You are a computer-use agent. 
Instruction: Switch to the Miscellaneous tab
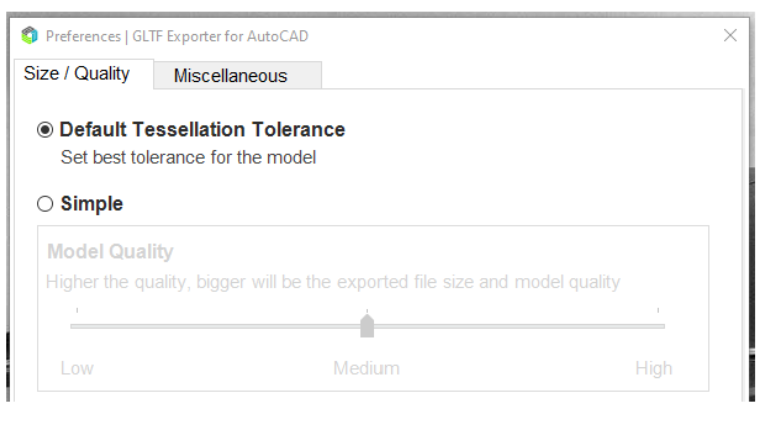(x=230, y=75)
